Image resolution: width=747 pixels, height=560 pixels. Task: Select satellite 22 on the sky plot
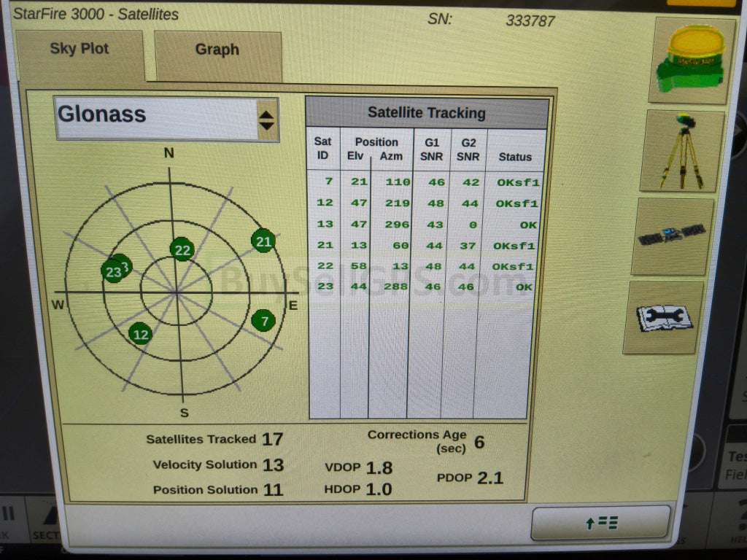pos(182,249)
